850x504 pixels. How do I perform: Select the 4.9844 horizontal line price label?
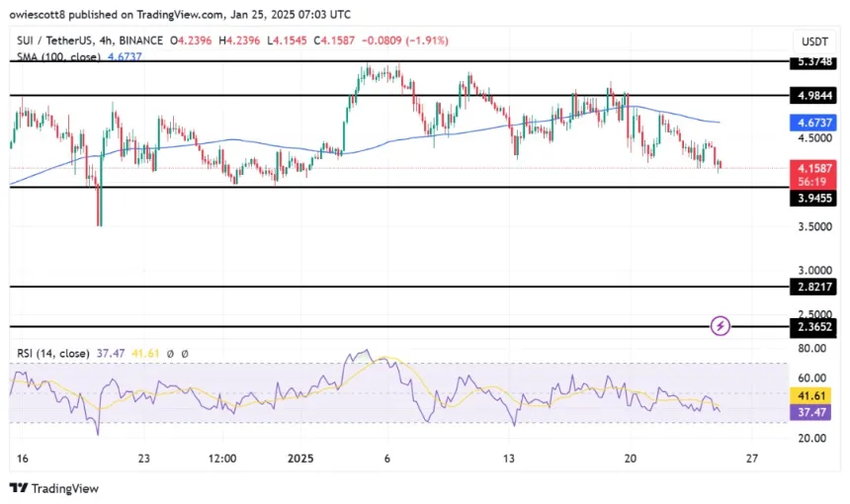pos(815,97)
